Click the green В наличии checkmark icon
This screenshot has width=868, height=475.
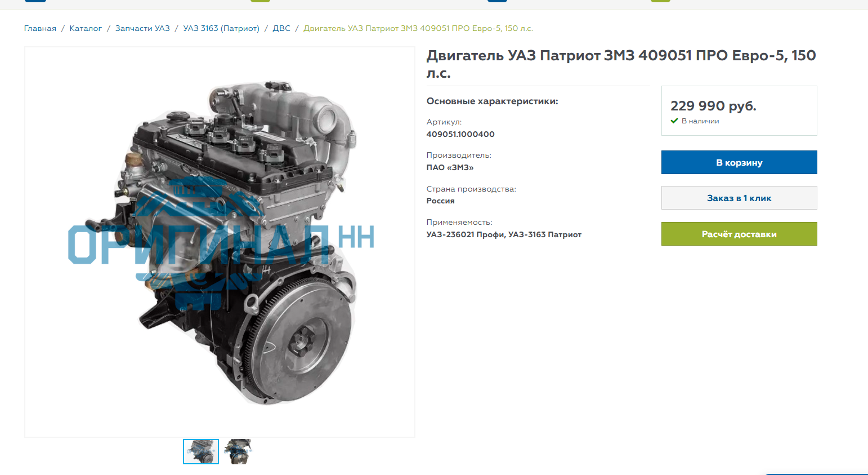click(674, 121)
